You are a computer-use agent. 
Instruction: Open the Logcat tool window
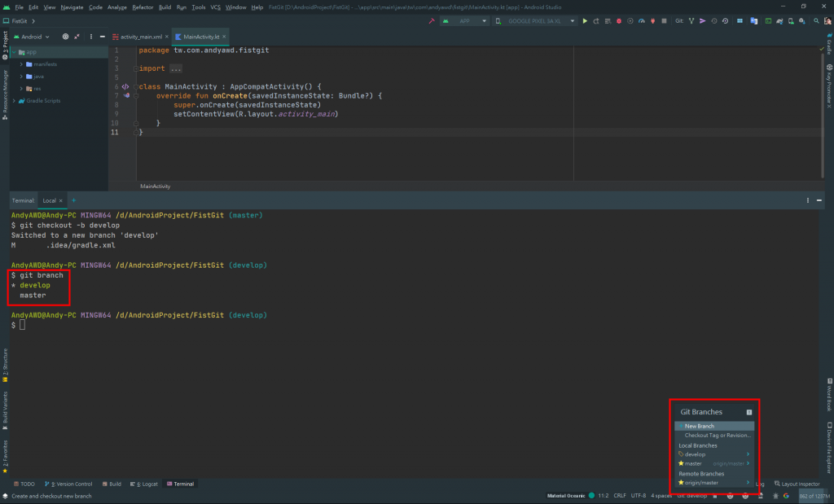coord(143,484)
